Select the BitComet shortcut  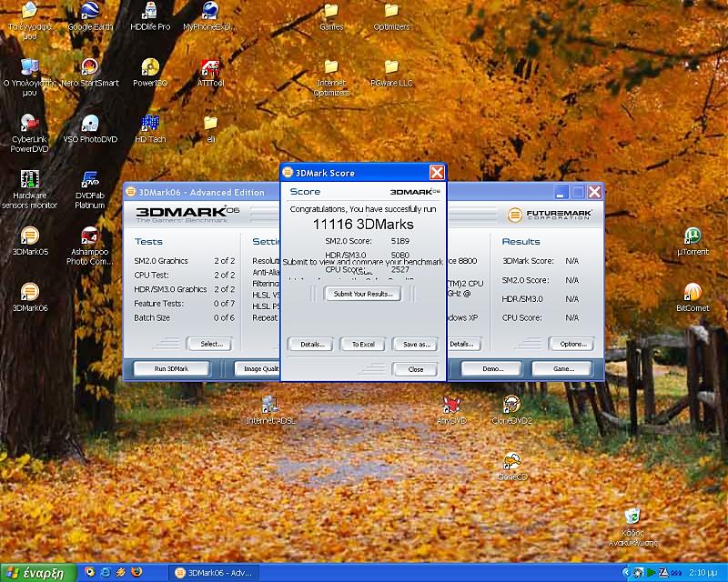[693, 297]
